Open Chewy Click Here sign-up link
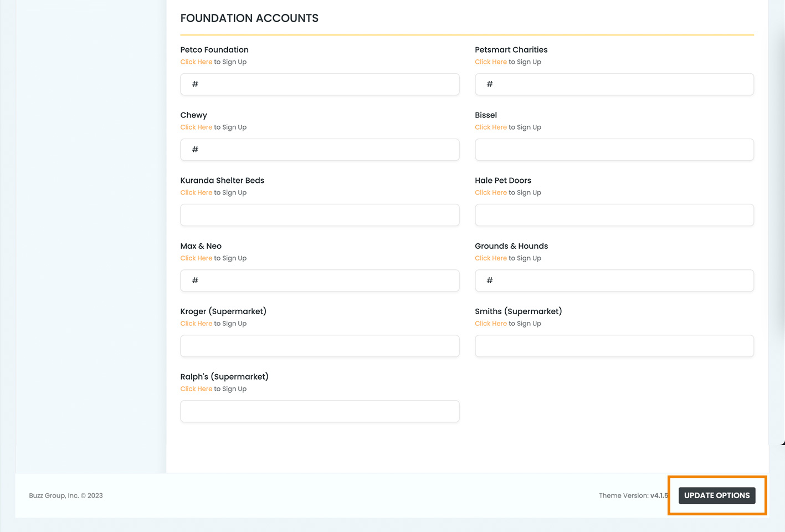The height and width of the screenshot is (532, 785). pos(196,127)
